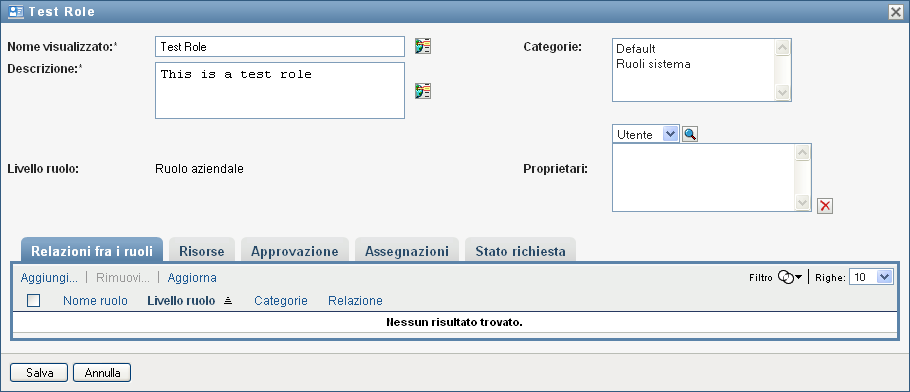Image resolution: width=910 pixels, height=392 pixels.
Task: Open the Approvazione tab
Action: coord(295,251)
